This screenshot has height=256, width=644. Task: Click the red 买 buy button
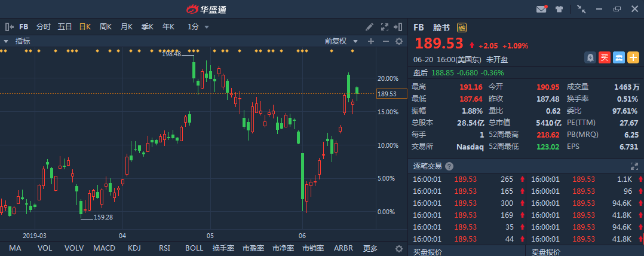[605, 57]
